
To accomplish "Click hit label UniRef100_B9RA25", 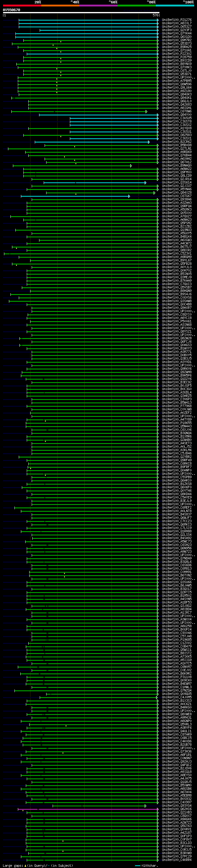I will pyautogui.click(x=176, y=47).
